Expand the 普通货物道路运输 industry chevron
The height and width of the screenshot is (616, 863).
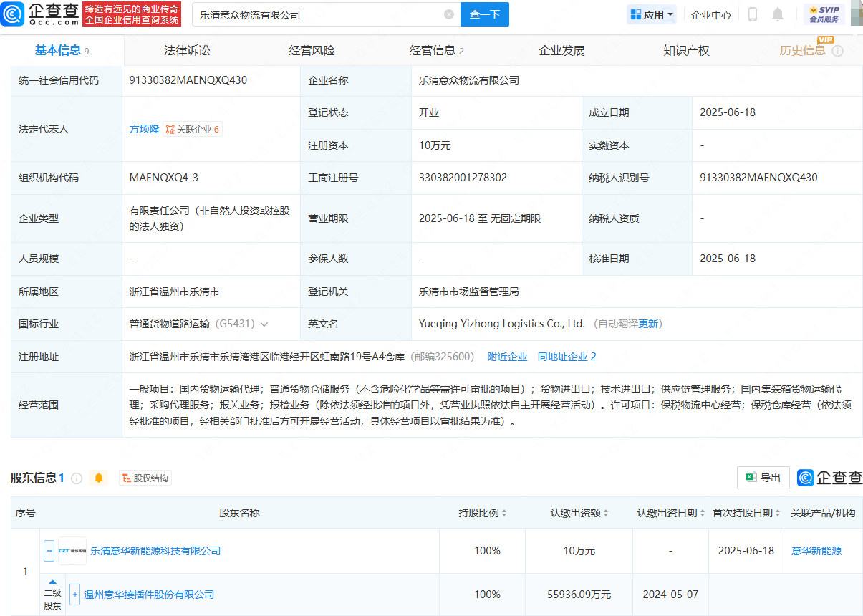click(264, 324)
